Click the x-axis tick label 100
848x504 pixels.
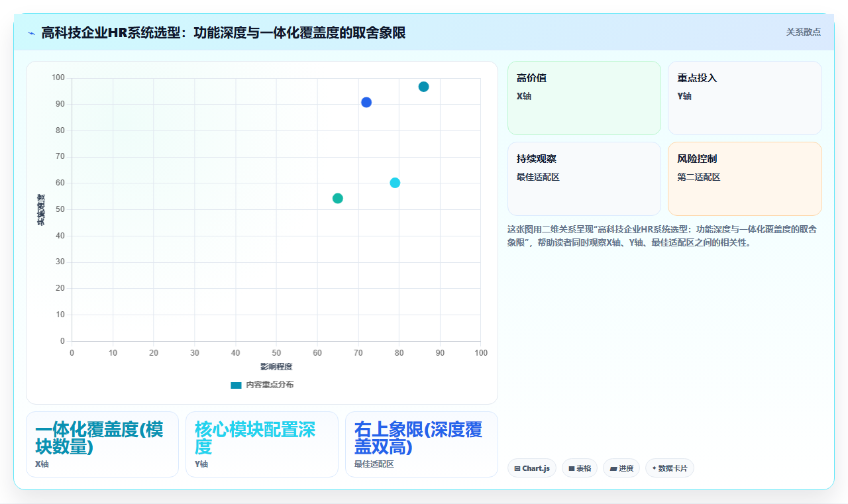481,353
